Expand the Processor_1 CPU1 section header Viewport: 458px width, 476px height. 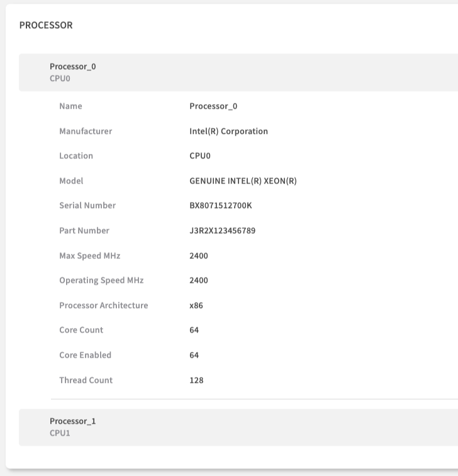(238, 427)
